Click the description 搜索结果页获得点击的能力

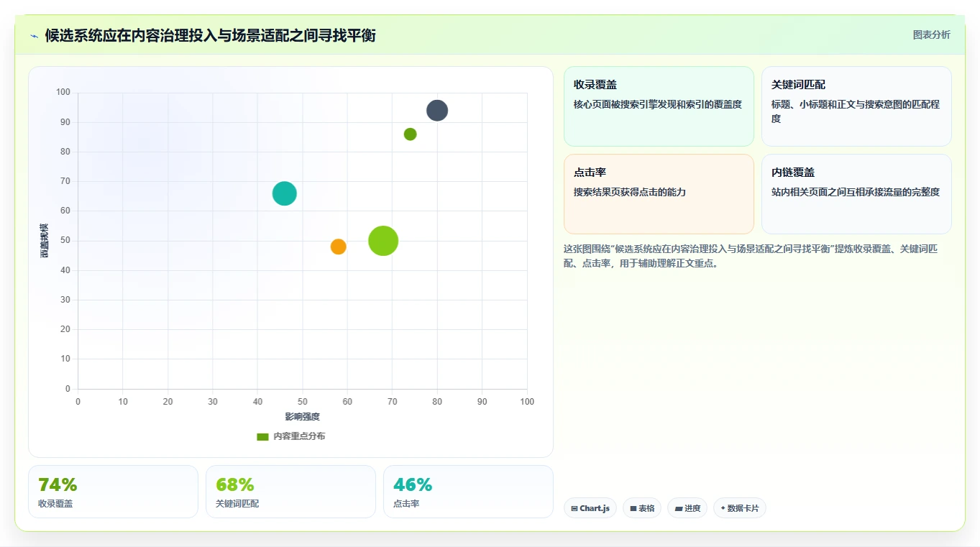tap(630, 192)
